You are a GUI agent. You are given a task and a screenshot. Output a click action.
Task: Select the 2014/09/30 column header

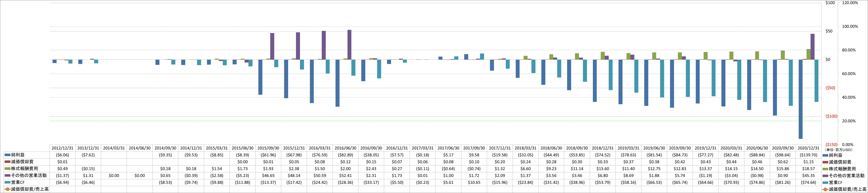coord(165,148)
